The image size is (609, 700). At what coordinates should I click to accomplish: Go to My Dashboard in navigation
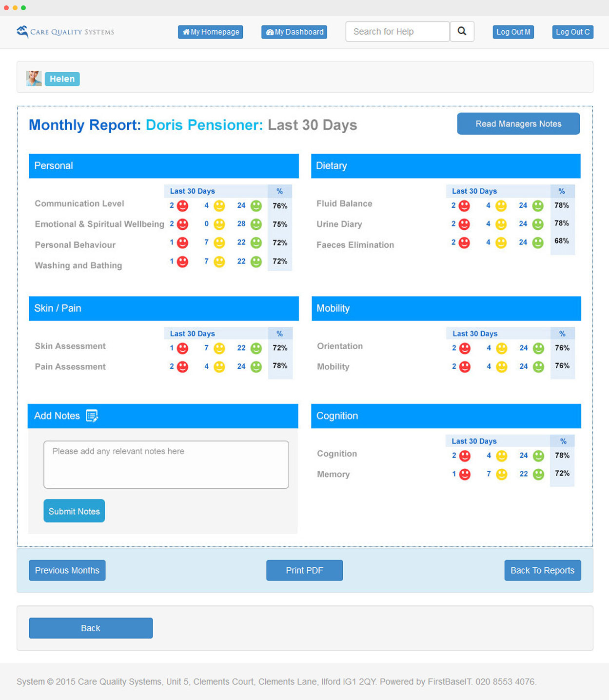pyautogui.click(x=294, y=32)
